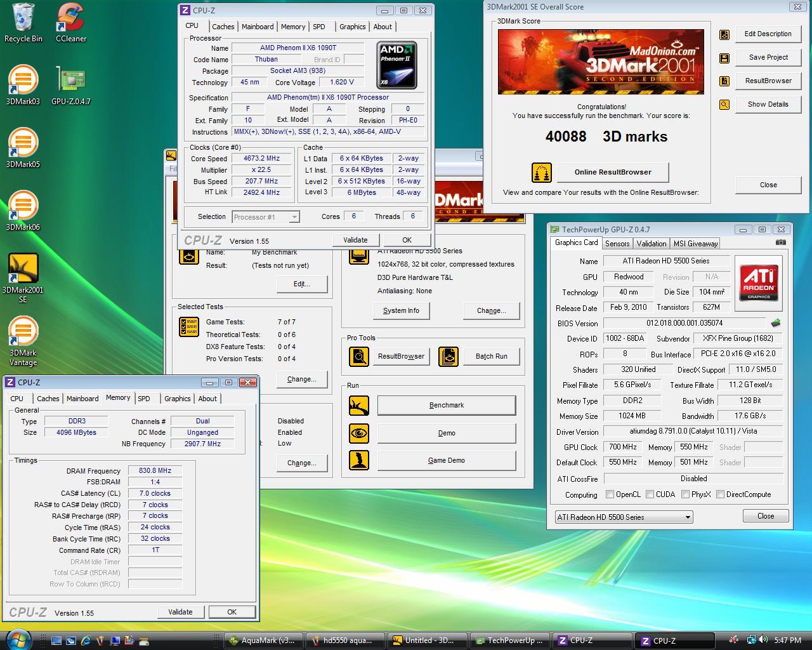Click Selected Tests checklist icon

click(x=189, y=326)
